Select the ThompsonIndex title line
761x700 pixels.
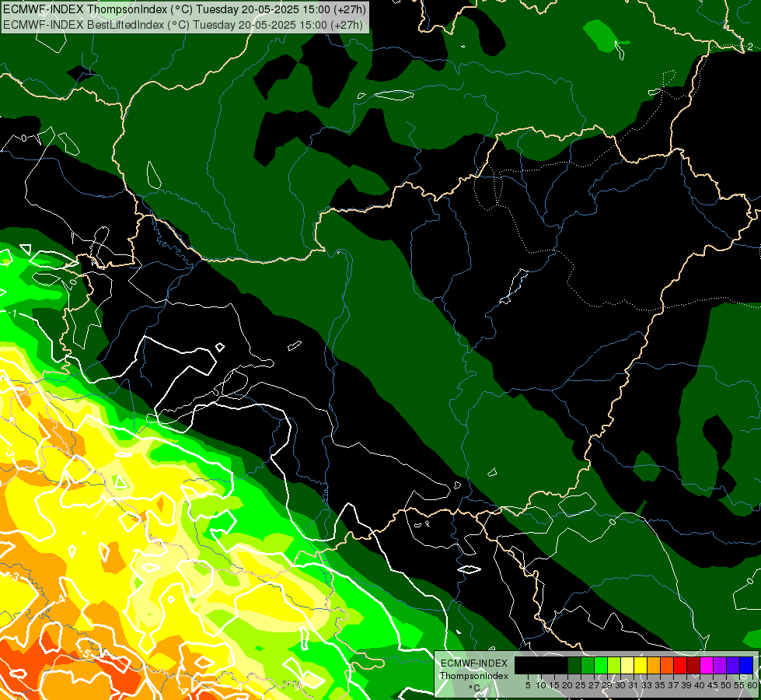pyautogui.click(x=184, y=9)
